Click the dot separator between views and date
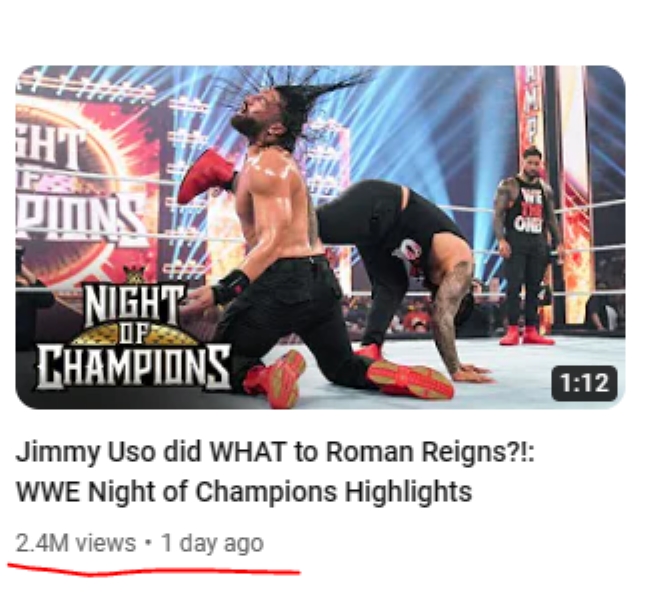660x604 pixels. [x=148, y=543]
